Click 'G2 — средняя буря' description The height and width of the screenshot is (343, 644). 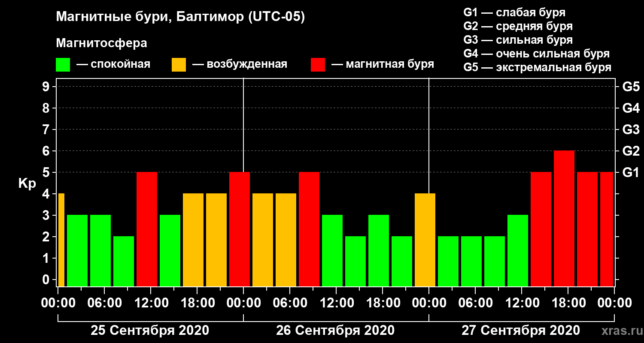pos(518,26)
